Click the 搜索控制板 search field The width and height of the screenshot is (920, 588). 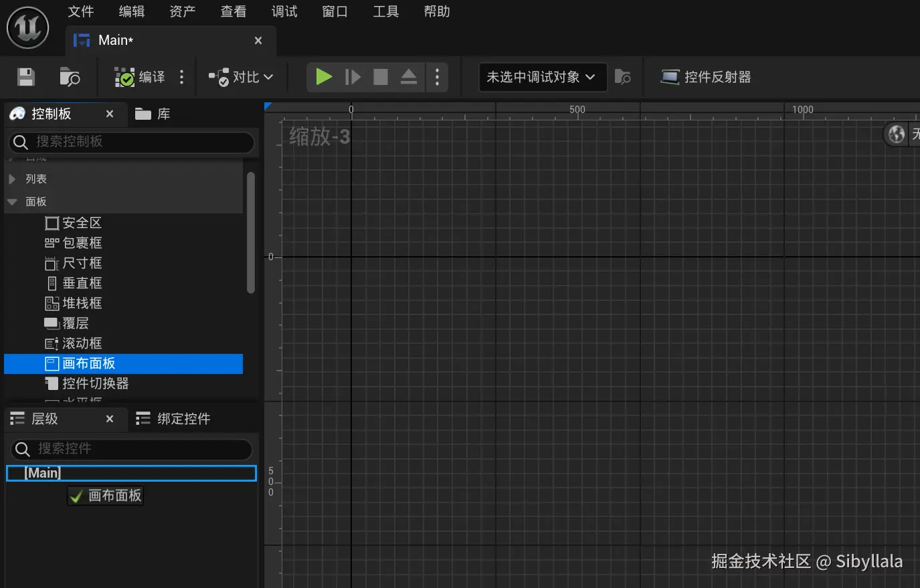tap(132, 142)
